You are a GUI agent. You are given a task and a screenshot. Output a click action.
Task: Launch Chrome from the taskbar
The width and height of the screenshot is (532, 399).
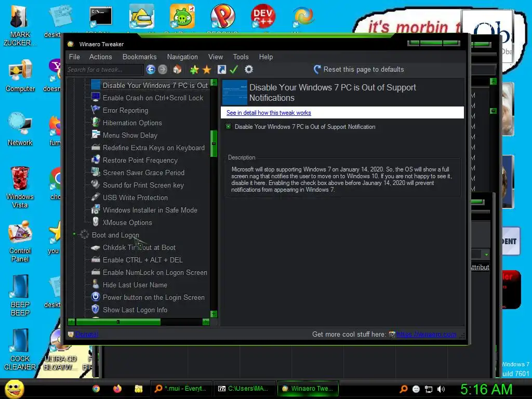click(96, 389)
